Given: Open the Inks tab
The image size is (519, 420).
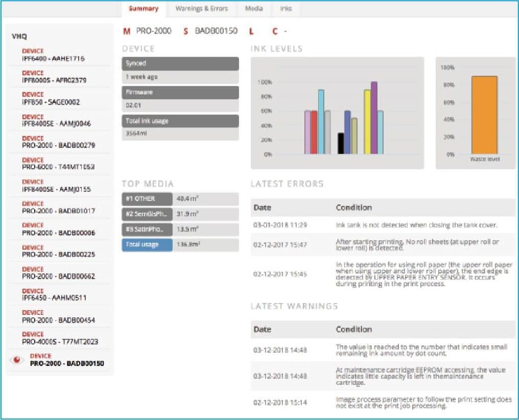Looking at the screenshot, I should click(286, 9).
